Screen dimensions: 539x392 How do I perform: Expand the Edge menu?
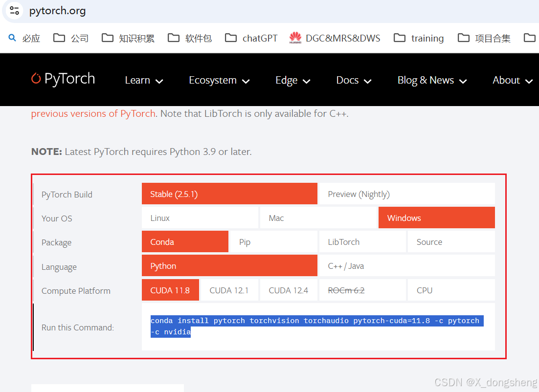(x=293, y=80)
